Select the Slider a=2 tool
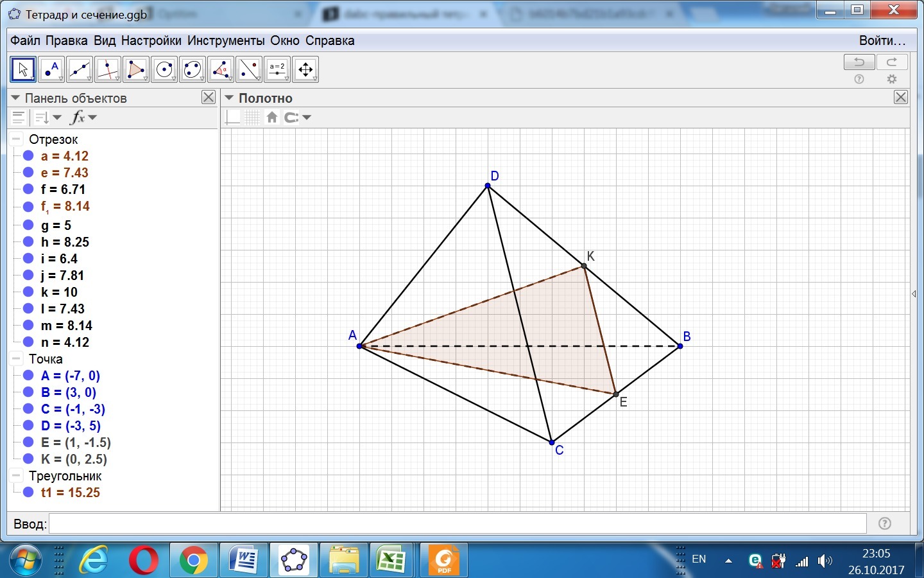The width and height of the screenshot is (924, 578). pyautogui.click(x=277, y=69)
